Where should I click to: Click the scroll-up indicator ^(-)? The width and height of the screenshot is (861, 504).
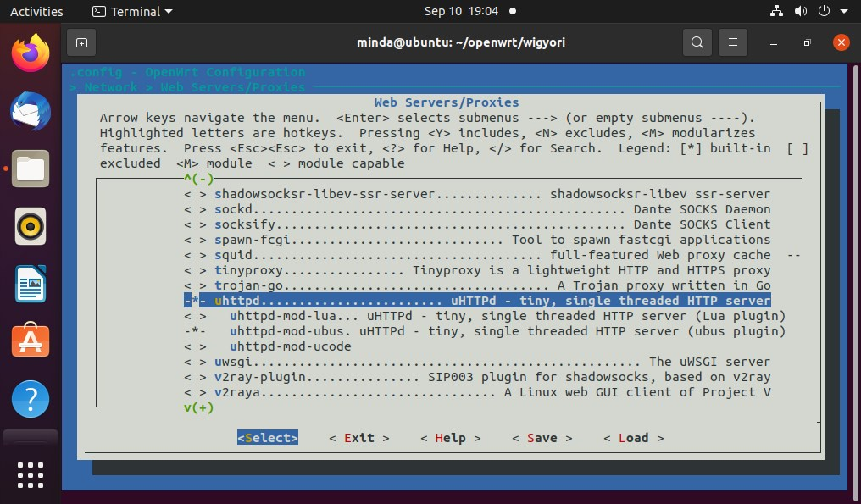coord(199,179)
